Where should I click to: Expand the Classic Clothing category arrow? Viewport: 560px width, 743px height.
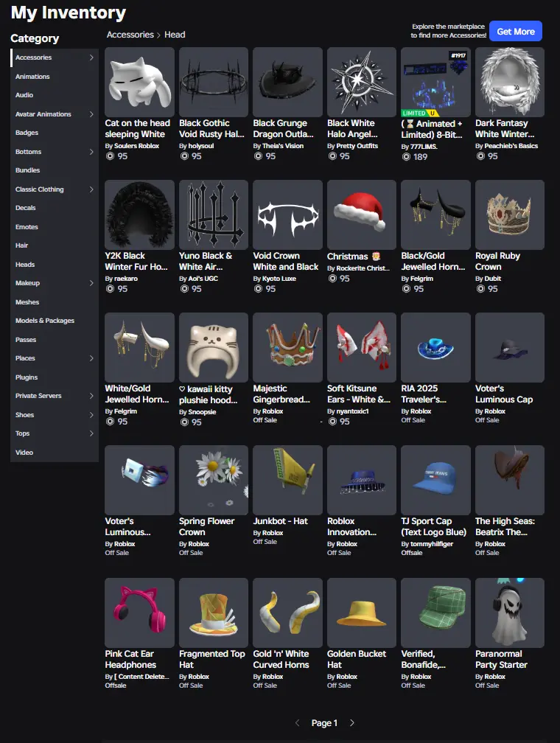click(91, 189)
